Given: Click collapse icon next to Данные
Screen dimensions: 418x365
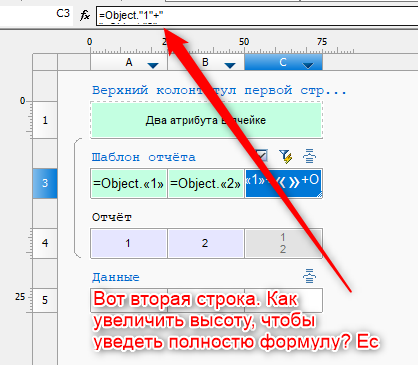Looking at the screenshot, I should [309, 276].
